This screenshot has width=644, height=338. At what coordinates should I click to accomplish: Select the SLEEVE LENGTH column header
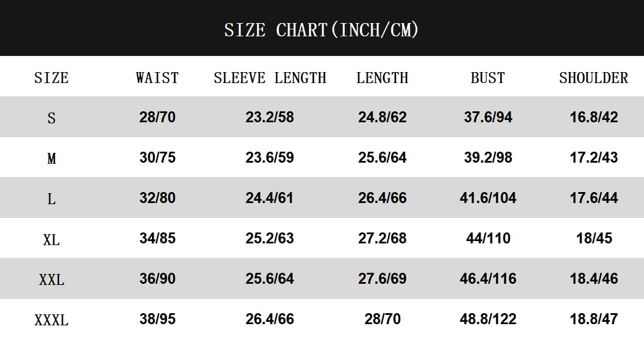tap(270, 77)
